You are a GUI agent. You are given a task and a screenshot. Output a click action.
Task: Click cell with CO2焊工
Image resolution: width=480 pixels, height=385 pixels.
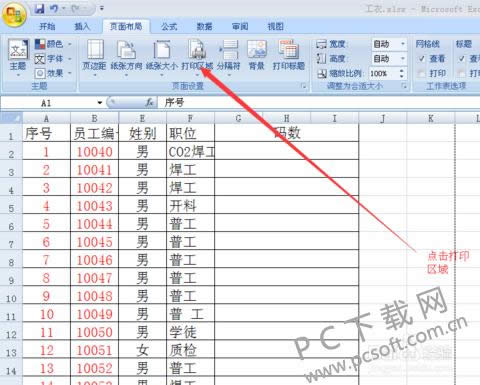pyautogui.click(x=190, y=152)
